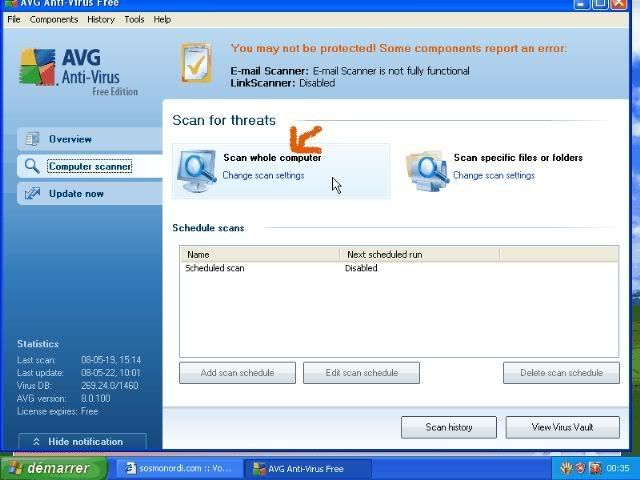Click the Scan whole computer monitor icon

197,171
